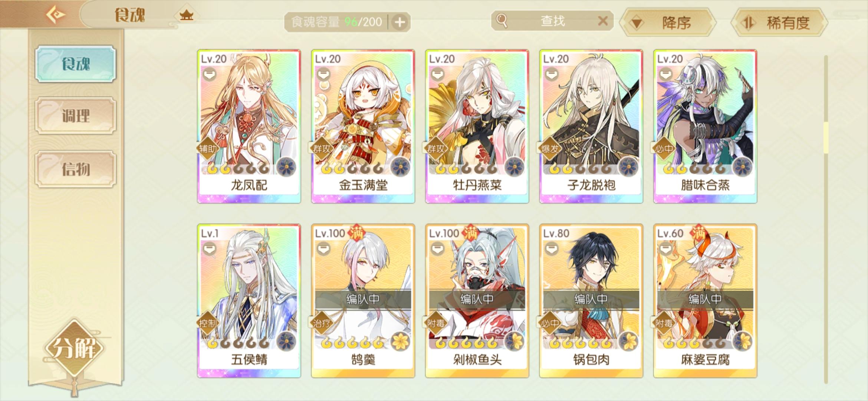Toggle the speech bubble on 金玉满堂 card
The height and width of the screenshot is (401, 868).
point(323,74)
